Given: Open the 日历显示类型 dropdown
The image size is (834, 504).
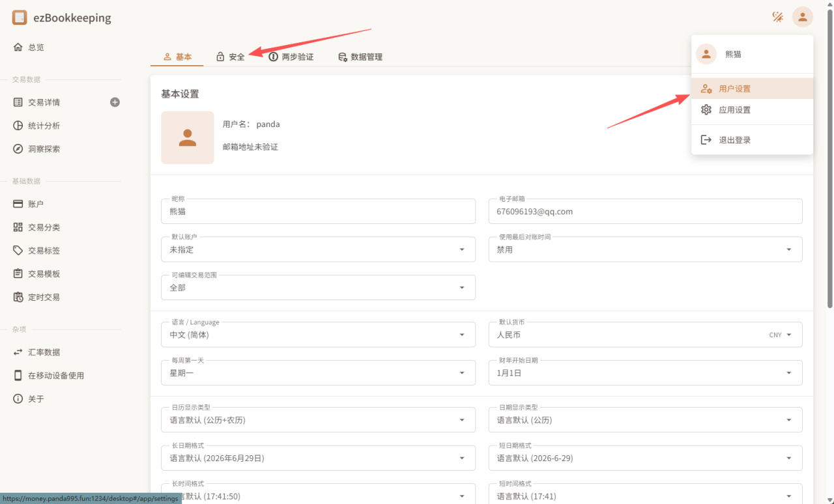Looking at the screenshot, I should click(318, 420).
